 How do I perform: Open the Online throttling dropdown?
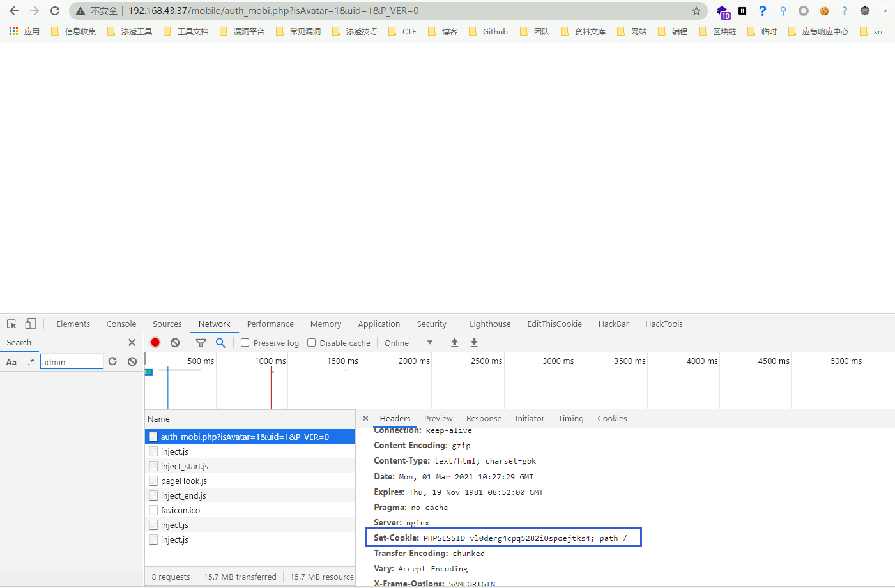[x=409, y=343]
